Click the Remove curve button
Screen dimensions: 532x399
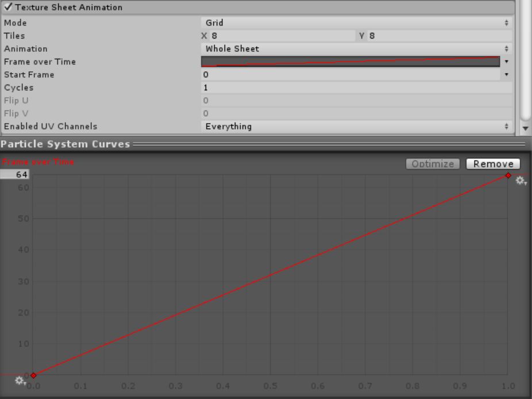pos(493,164)
